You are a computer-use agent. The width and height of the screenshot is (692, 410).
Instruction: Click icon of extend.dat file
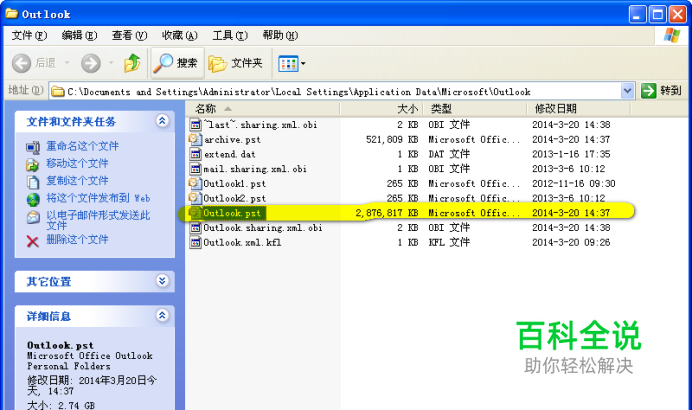tap(196, 154)
